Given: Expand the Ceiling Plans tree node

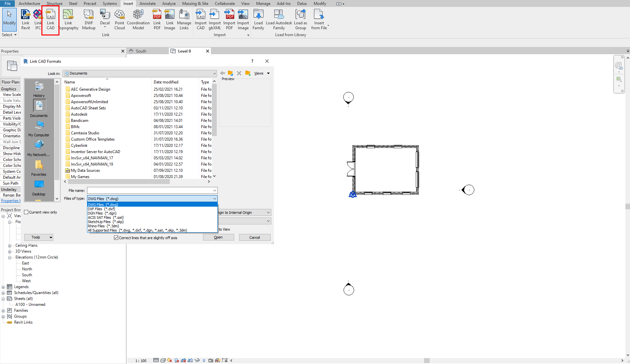Looking at the screenshot, I should 10,246.
